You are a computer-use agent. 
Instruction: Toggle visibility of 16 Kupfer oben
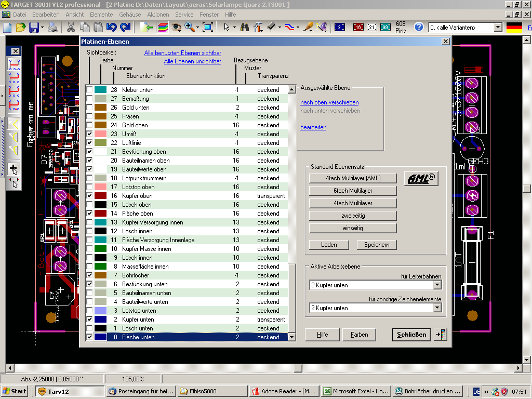click(89, 195)
